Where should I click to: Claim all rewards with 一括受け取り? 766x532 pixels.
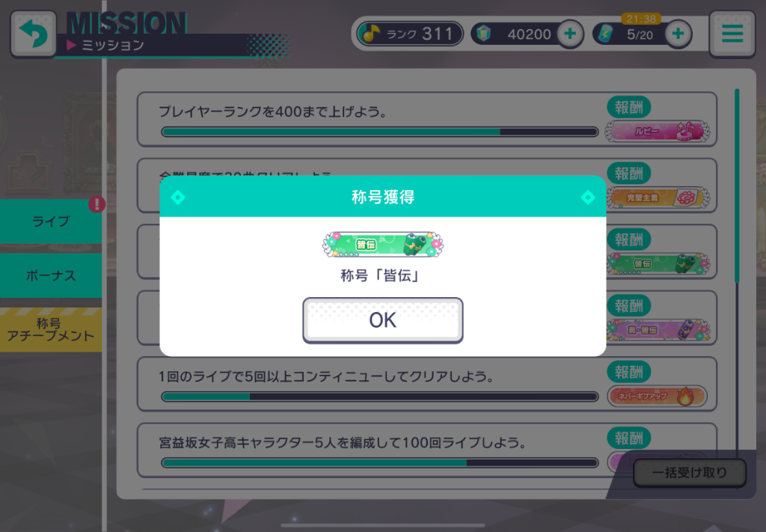coord(689,472)
